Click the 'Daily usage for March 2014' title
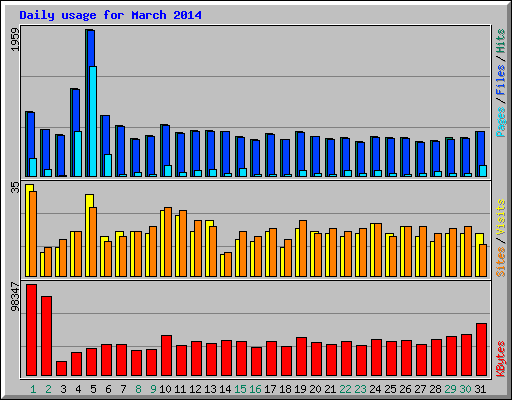The width and height of the screenshot is (512, 400). click(x=110, y=15)
